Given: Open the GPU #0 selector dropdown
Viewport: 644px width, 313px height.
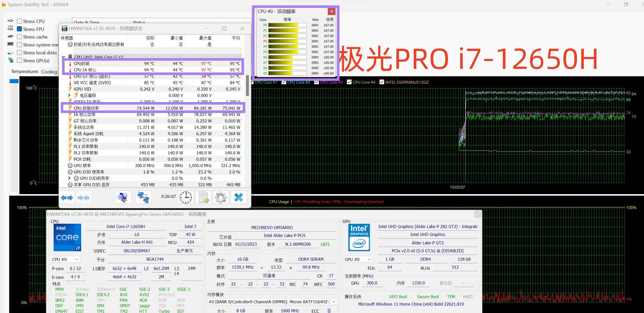Looking at the screenshot, I should pos(358,259).
